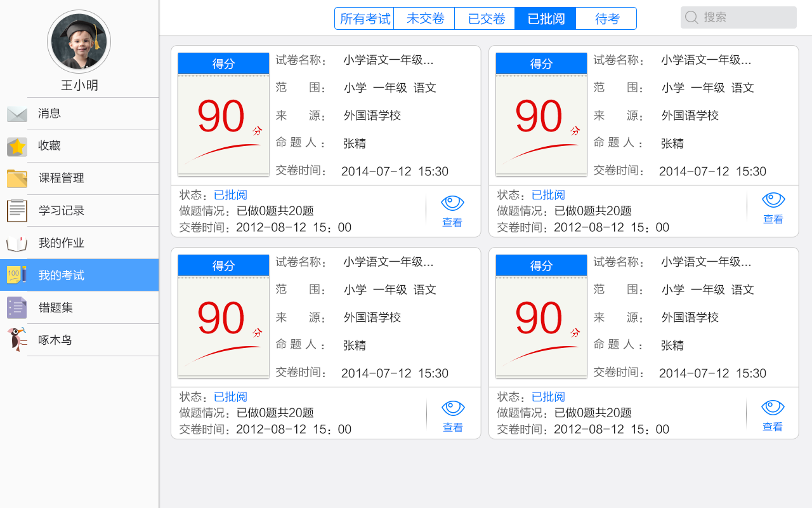Open the 消息 envelope icon
This screenshot has height=508, width=812.
[16, 114]
